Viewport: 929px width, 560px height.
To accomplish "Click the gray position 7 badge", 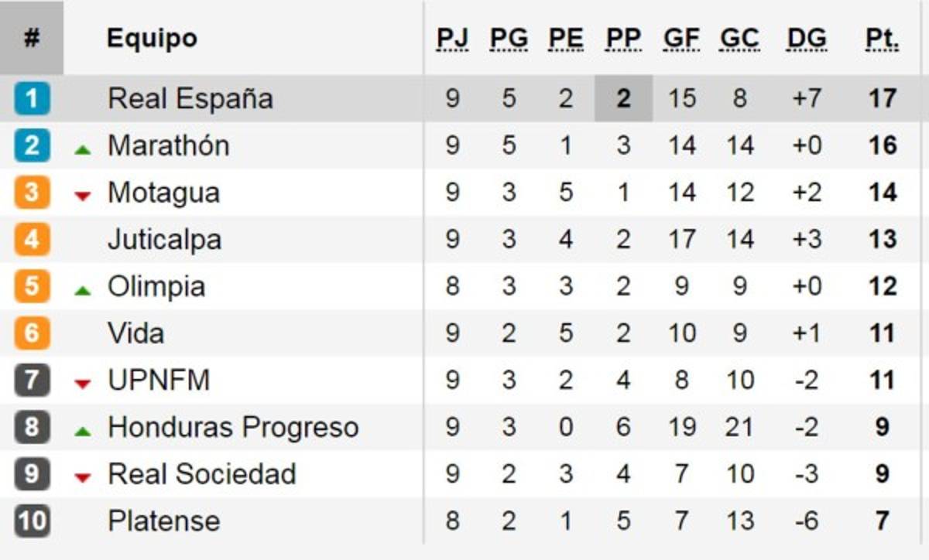I will point(32,381).
